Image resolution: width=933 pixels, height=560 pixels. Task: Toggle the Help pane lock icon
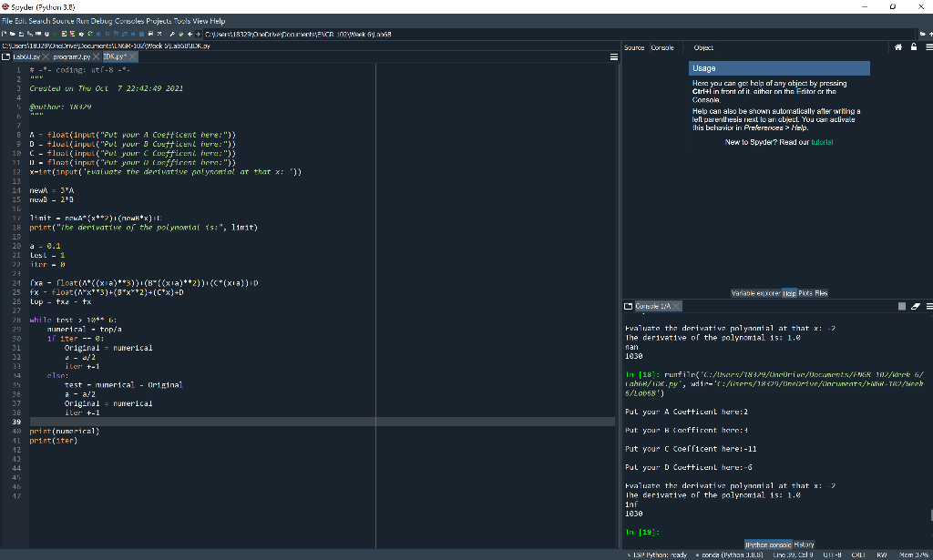[914, 47]
